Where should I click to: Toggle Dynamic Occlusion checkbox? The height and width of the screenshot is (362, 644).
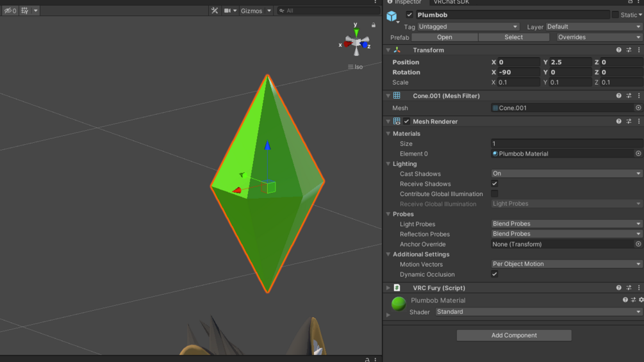point(495,274)
